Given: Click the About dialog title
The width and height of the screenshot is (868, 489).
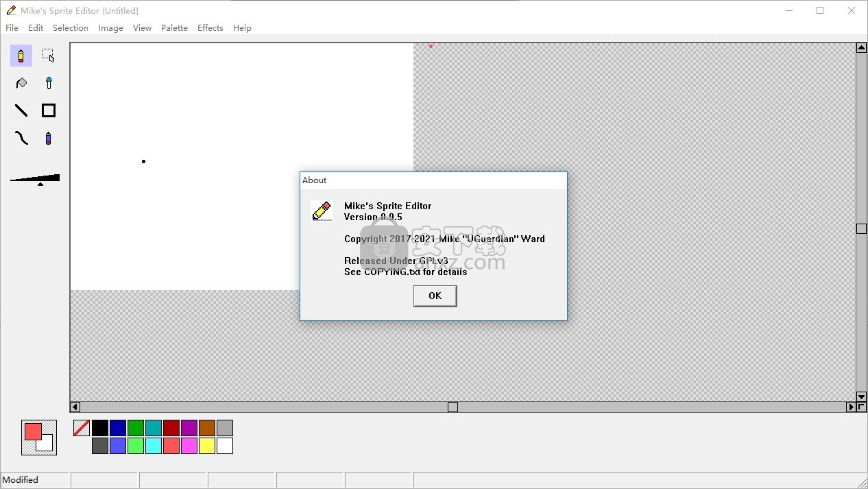Looking at the screenshot, I should click(315, 180).
